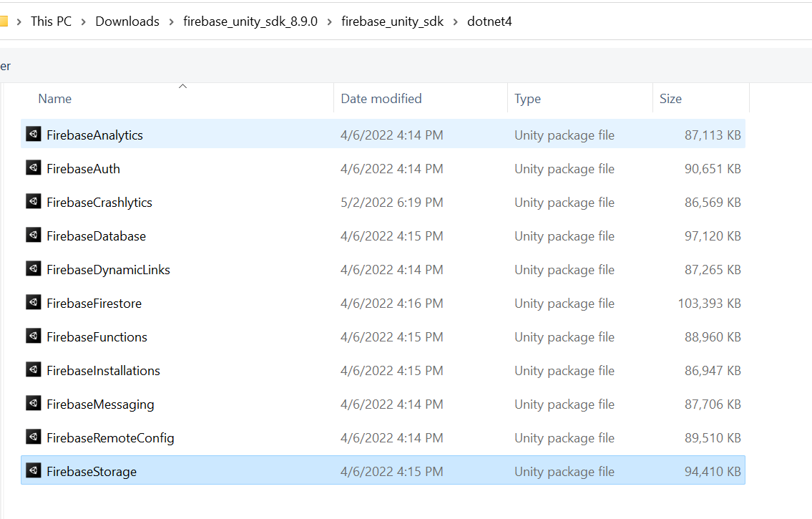Screen dimensions: 812x519
Task: Select the FirebaseFunctions file name
Action: pyautogui.click(x=97, y=337)
